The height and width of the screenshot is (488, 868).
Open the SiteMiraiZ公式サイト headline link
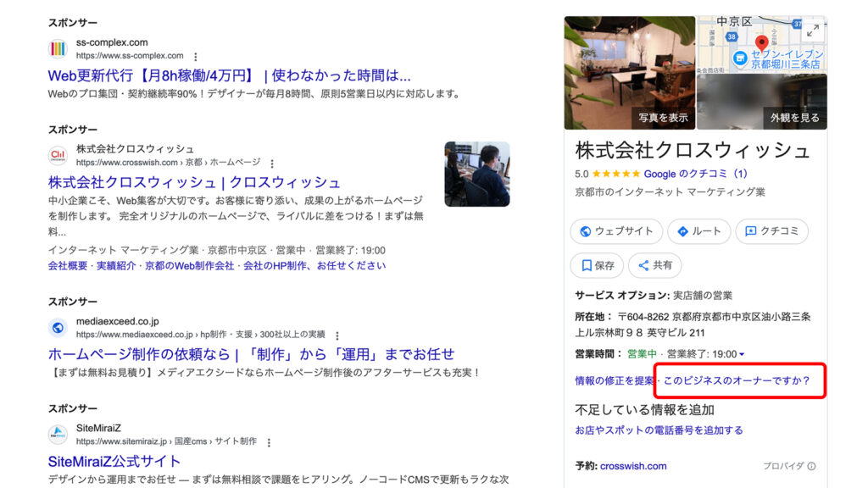pyautogui.click(x=114, y=461)
